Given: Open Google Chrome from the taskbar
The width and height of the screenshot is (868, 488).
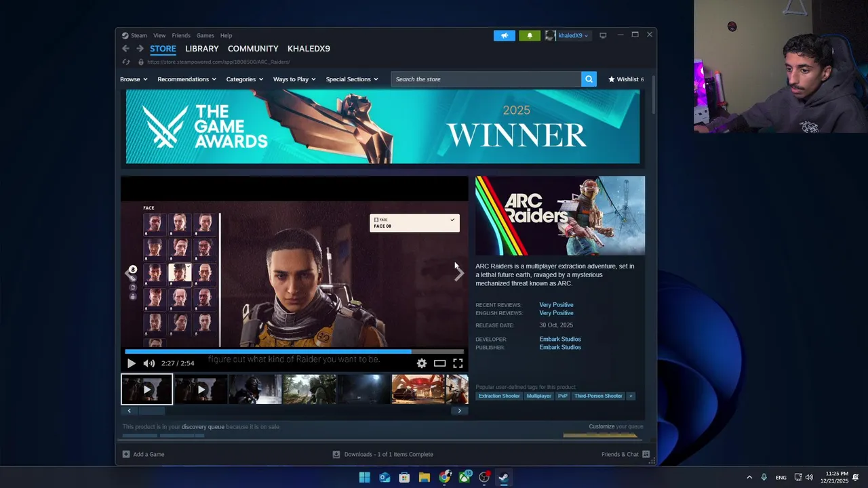Looking at the screenshot, I should 444,477.
